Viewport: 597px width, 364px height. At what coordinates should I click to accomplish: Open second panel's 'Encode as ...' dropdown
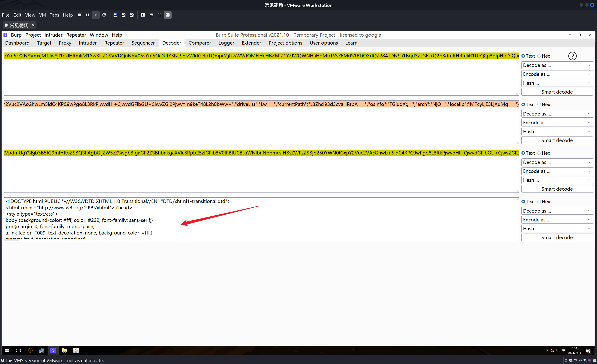click(557, 123)
